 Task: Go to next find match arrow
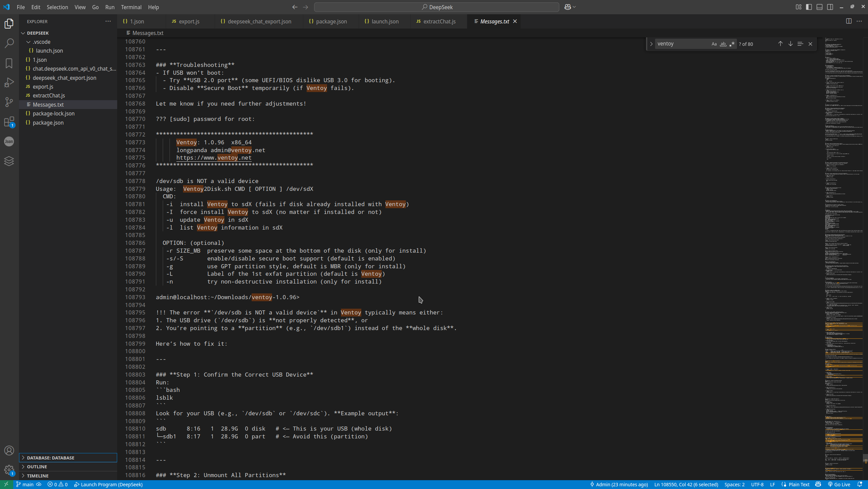790,44
